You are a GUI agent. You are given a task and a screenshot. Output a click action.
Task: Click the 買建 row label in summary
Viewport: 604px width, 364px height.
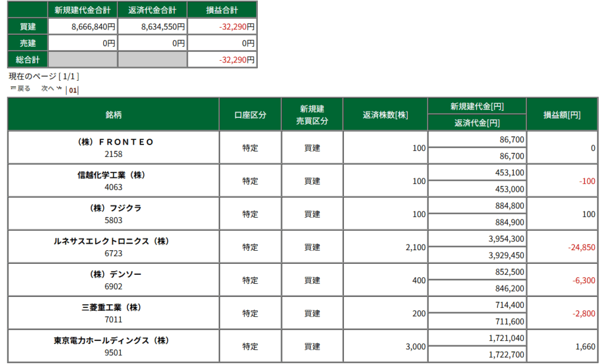click(28, 27)
